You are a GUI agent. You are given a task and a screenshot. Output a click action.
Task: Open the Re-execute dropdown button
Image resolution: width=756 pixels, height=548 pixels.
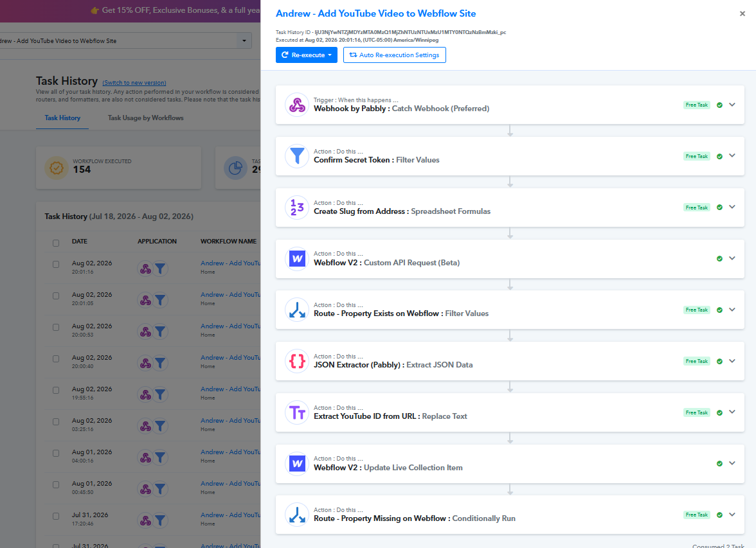307,55
